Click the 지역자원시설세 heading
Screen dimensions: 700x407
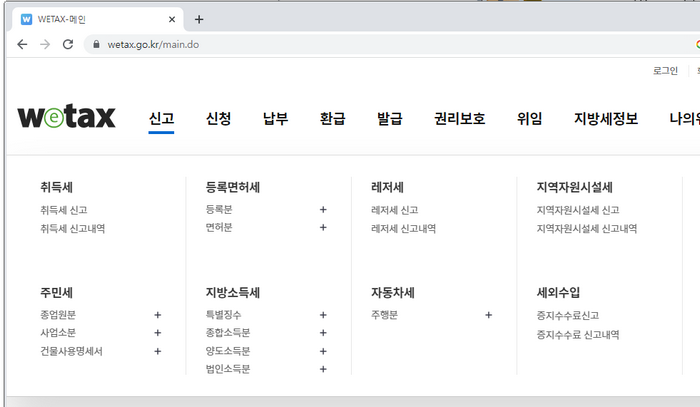575,187
